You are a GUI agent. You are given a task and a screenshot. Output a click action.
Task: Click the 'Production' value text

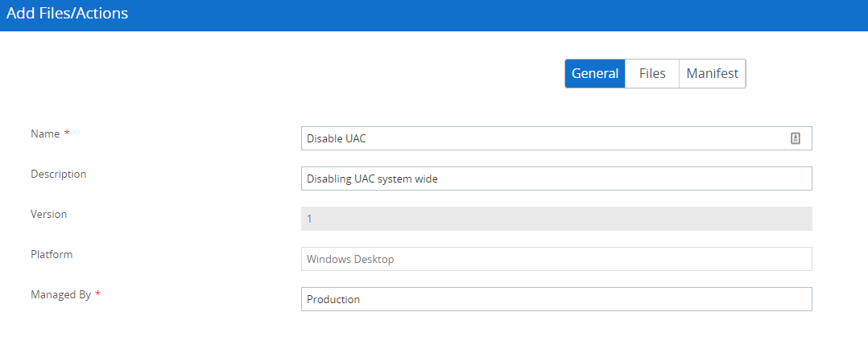click(x=333, y=299)
